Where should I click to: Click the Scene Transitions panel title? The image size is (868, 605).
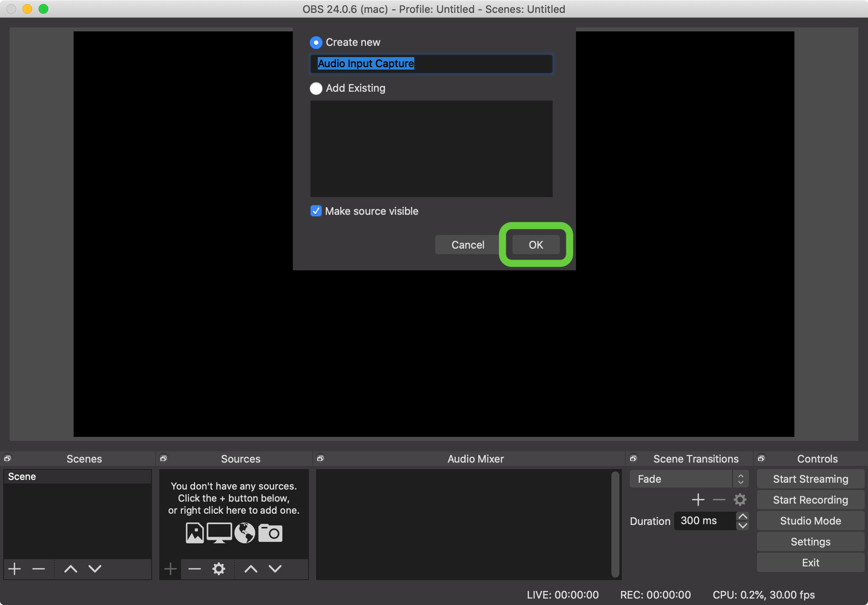696,459
